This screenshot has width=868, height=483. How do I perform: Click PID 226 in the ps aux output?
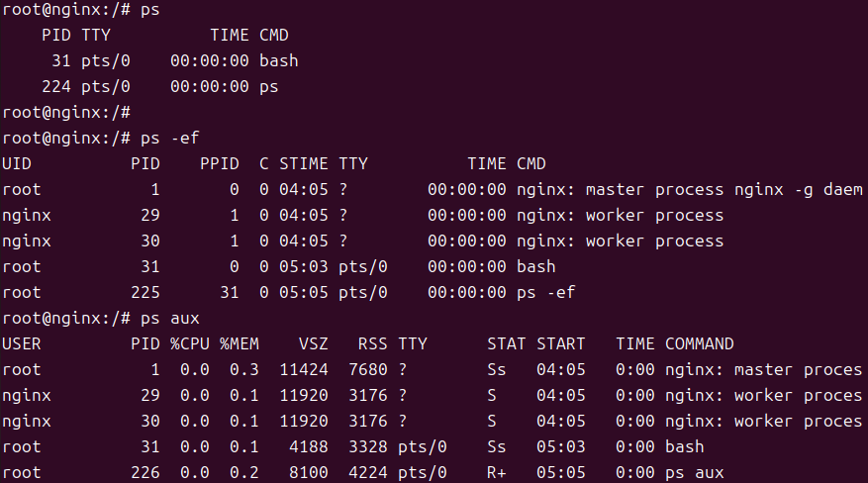click(145, 472)
